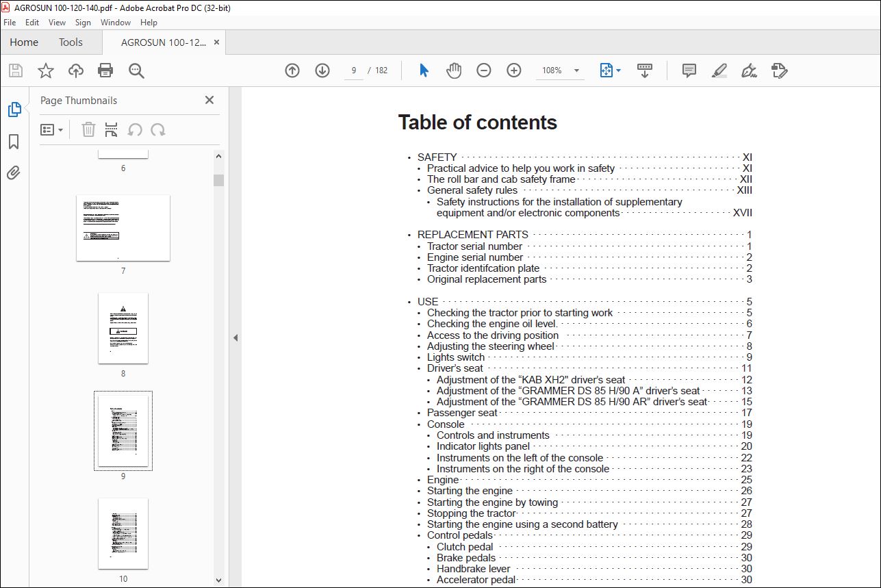
Task: Switch to the Tools tab
Action: tap(71, 42)
